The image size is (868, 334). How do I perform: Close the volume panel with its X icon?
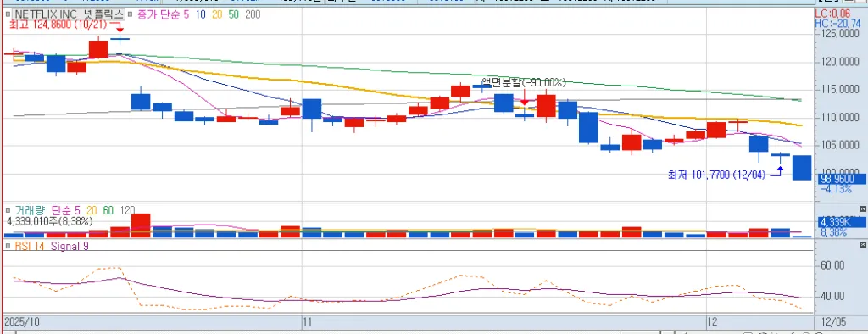tap(862, 209)
